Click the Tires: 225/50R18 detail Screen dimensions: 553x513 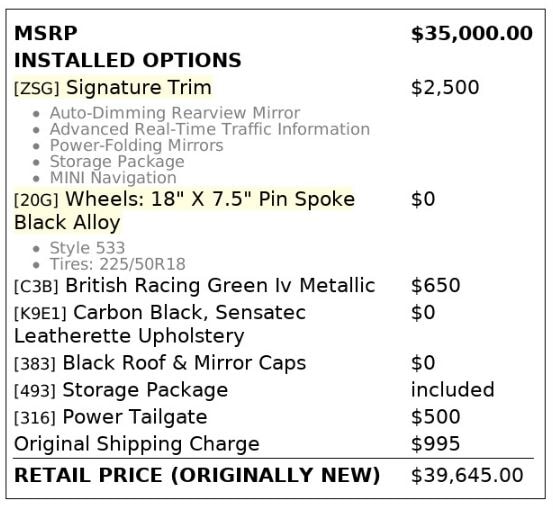[117, 264]
